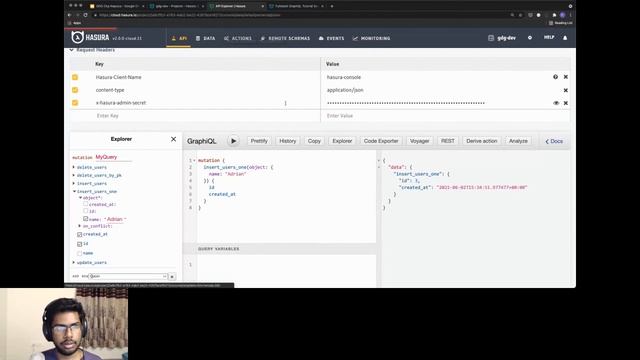Expand delete_users_by_pk in the Explorer tree
640x360 pixels.
point(74,175)
